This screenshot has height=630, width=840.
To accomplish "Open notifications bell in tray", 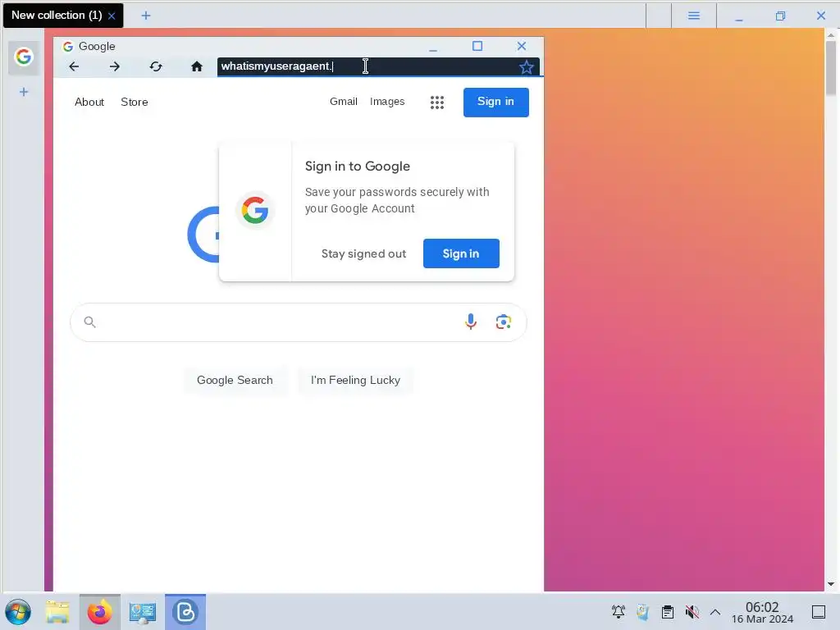I will (619, 612).
